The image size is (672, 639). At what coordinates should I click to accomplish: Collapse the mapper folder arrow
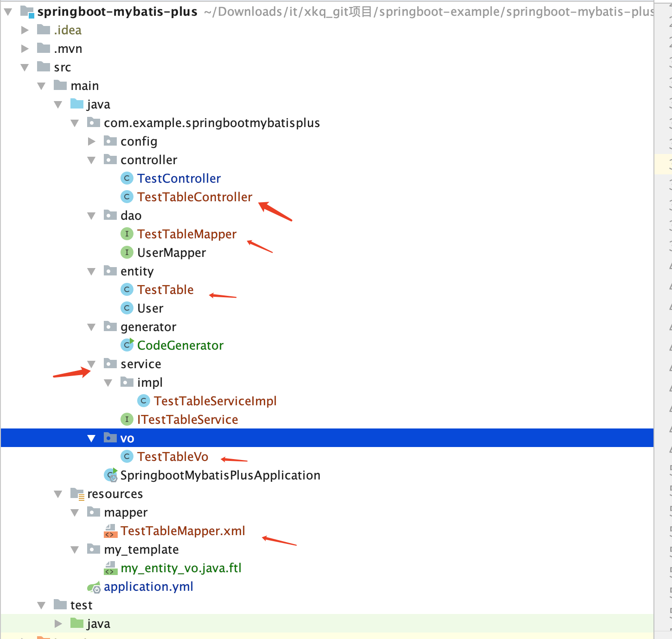(x=75, y=513)
